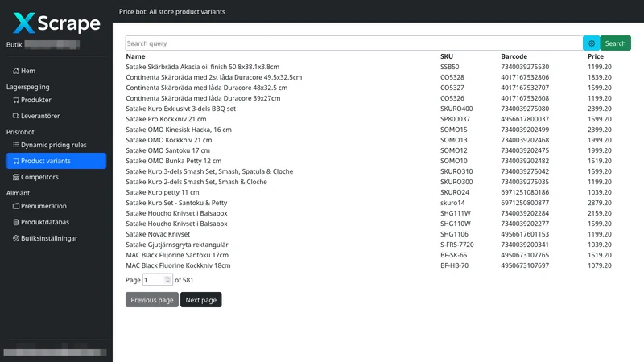
Task: Click barcode 4956617800037
Action: [x=525, y=119]
